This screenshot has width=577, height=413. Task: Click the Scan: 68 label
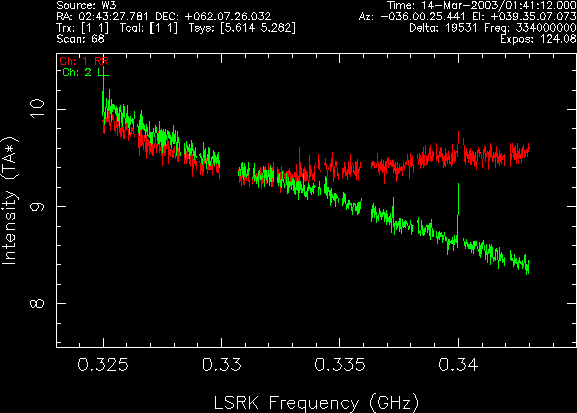(81, 39)
